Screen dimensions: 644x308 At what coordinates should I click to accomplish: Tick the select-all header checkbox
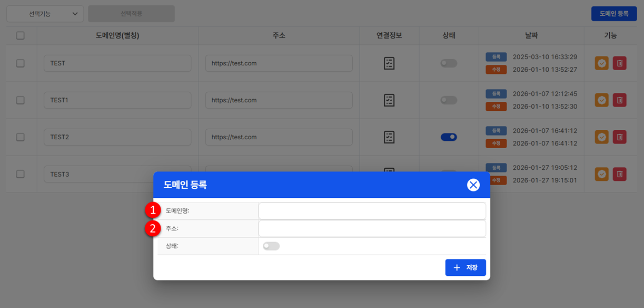21,36
